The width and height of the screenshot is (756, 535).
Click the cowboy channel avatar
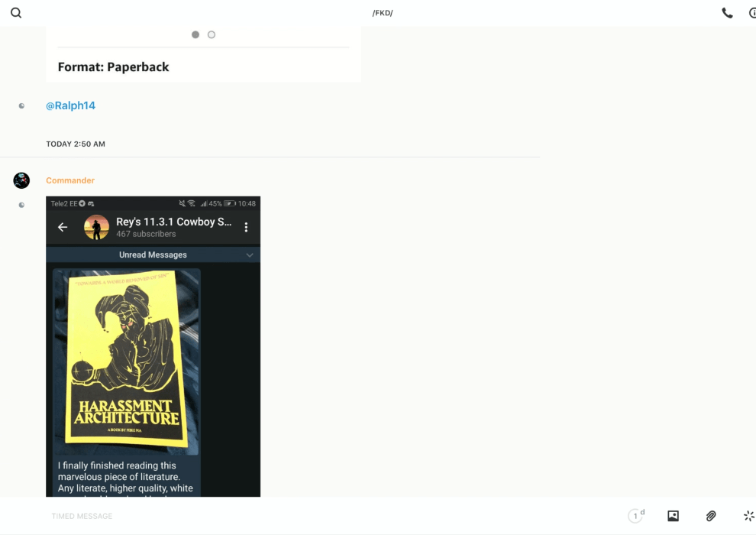click(96, 227)
